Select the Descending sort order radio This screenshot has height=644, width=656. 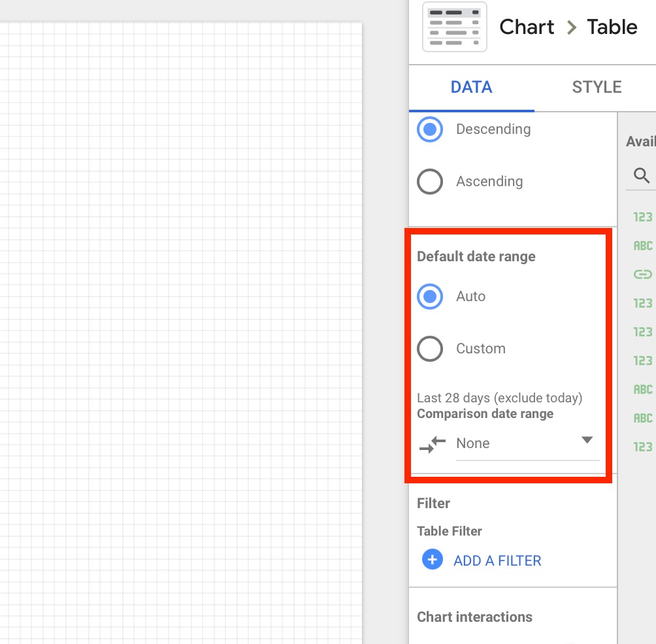(x=430, y=129)
